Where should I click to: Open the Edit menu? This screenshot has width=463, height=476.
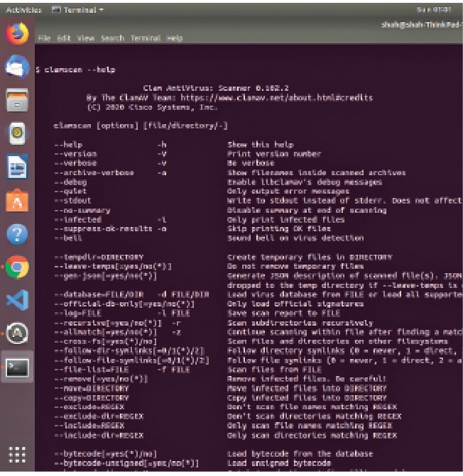click(x=64, y=38)
